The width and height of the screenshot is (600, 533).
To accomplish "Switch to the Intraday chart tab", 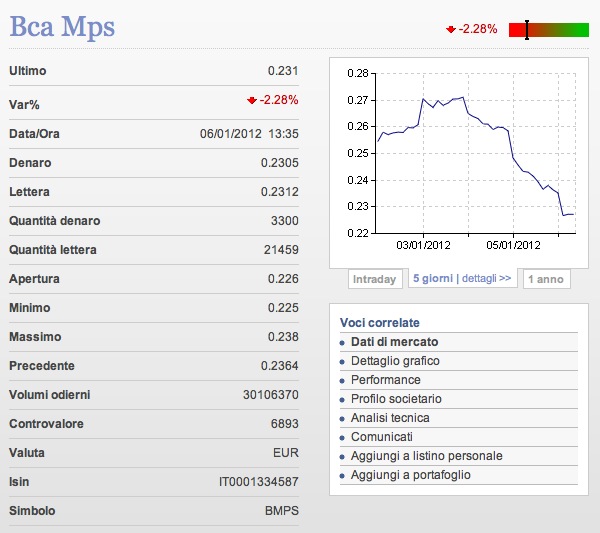I will (x=375, y=279).
